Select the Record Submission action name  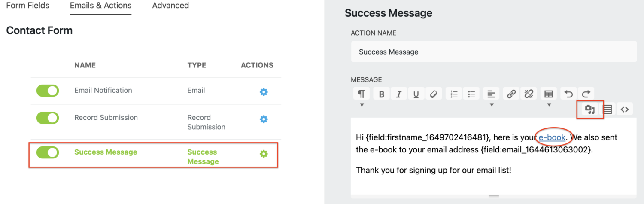coord(106,117)
